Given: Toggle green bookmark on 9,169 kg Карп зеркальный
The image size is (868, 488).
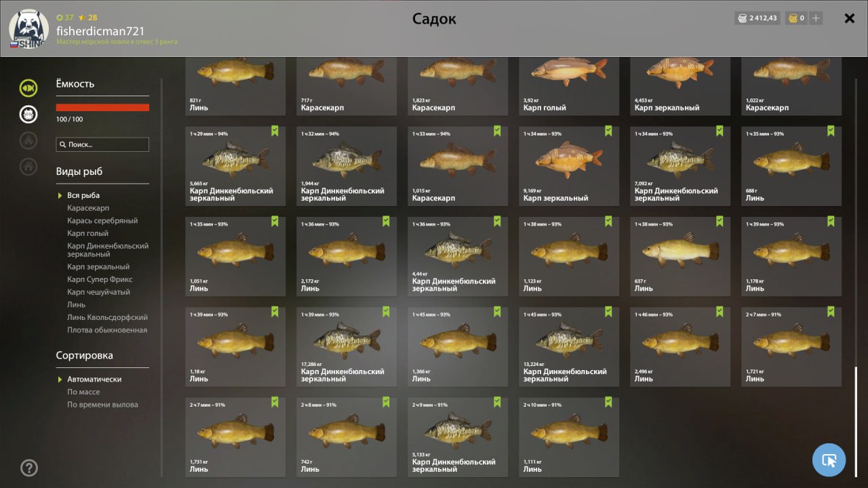Looking at the screenshot, I should pos(608,131).
